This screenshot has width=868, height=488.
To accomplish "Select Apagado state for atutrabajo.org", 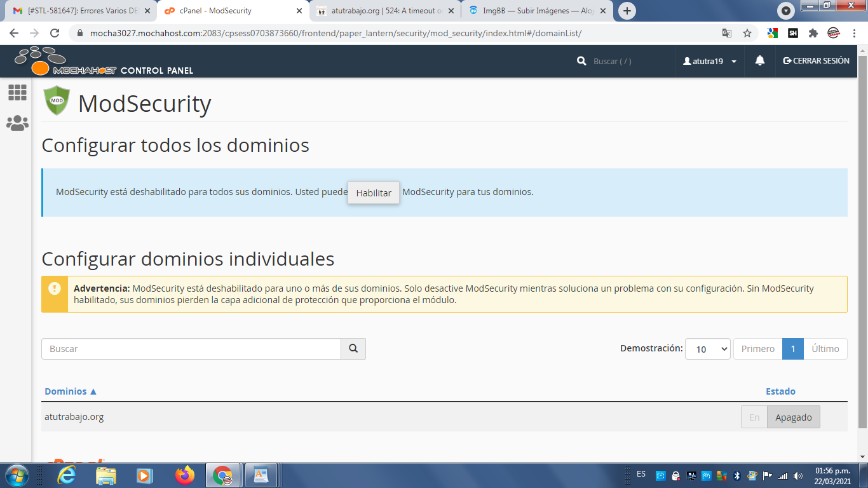I will (794, 417).
